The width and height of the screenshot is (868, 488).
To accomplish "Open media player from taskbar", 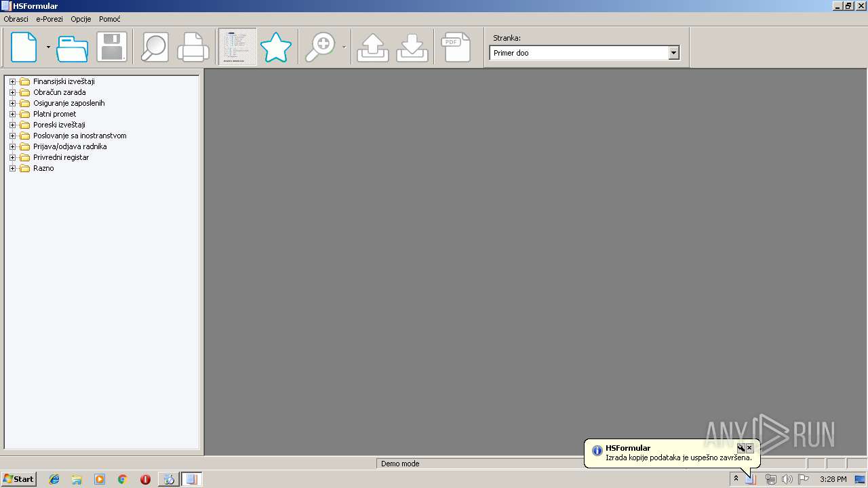I will [x=100, y=479].
